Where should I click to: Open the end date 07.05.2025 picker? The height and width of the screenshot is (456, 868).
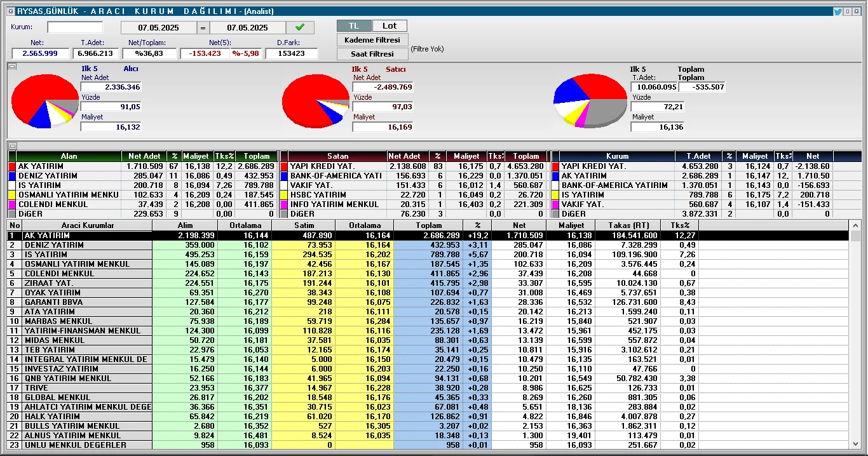click(x=247, y=27)
